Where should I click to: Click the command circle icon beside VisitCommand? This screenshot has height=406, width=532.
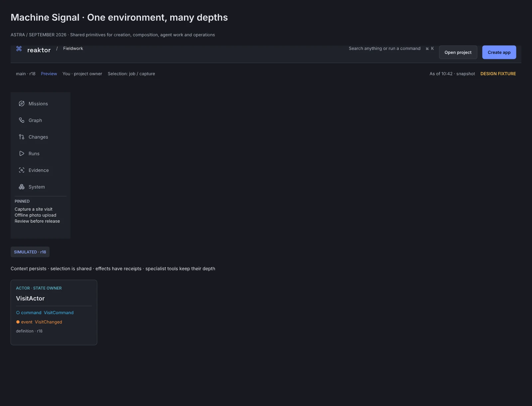click(x=18, y=313)
